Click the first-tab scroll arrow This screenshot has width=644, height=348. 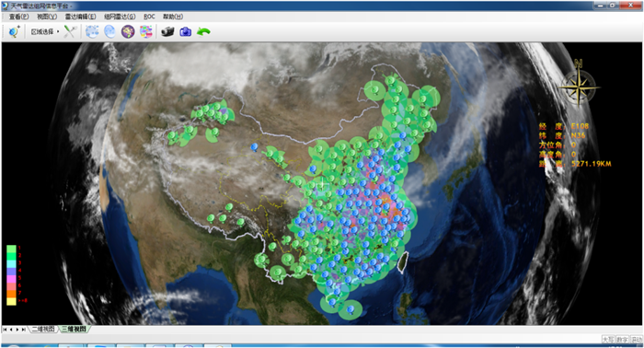(5, 330)
